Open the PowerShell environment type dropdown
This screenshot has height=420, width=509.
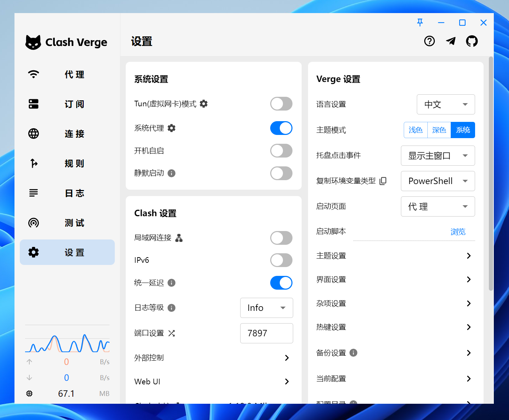pos(438,181)
